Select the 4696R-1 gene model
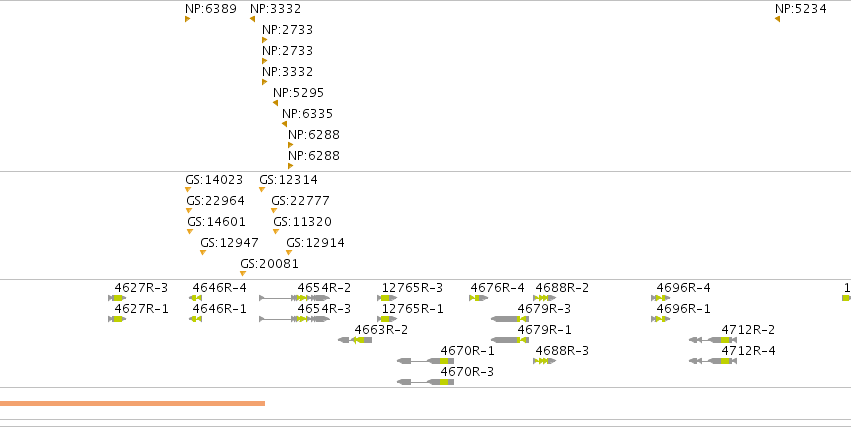 pos(661,319)
